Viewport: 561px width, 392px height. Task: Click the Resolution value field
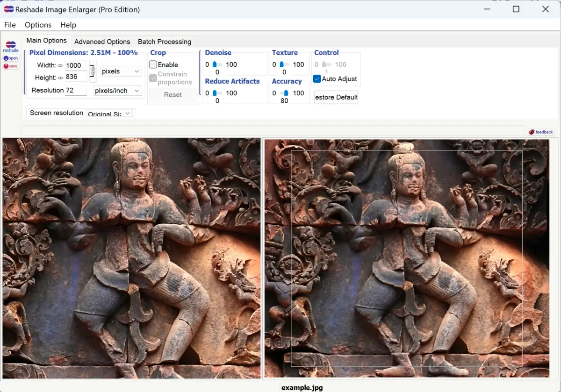click(x=76, y=90)
